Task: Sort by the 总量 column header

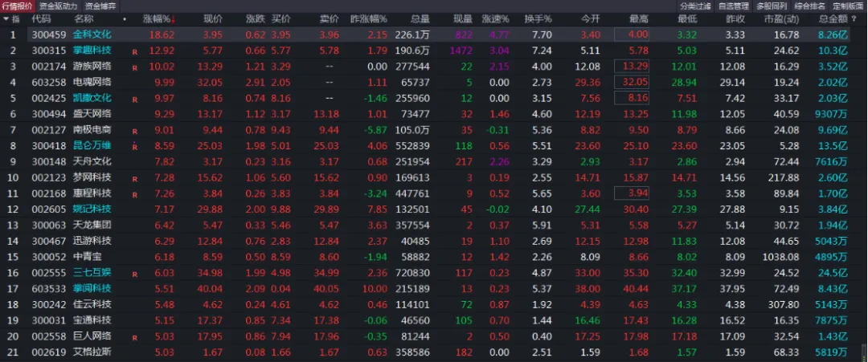Action: [420, 18]
